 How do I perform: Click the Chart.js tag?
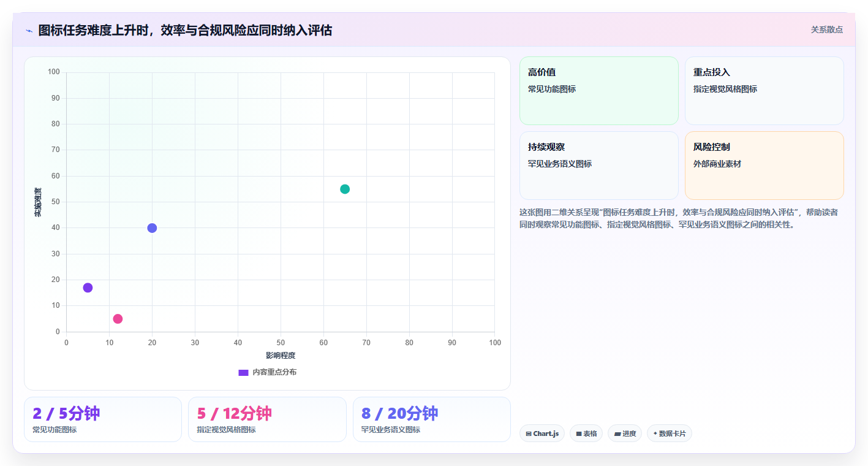[542, 434]
